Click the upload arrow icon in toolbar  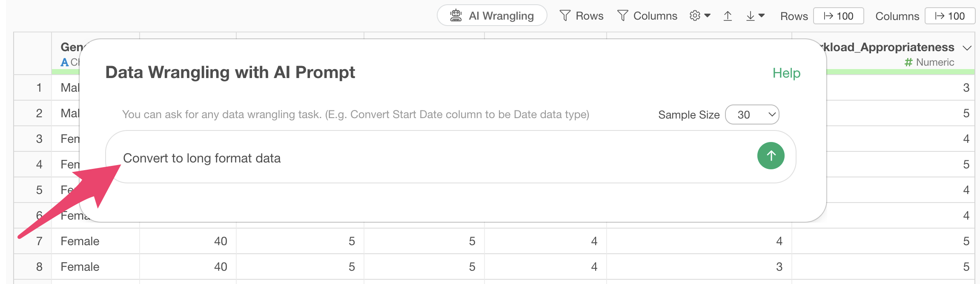click(x=728, y=16)
